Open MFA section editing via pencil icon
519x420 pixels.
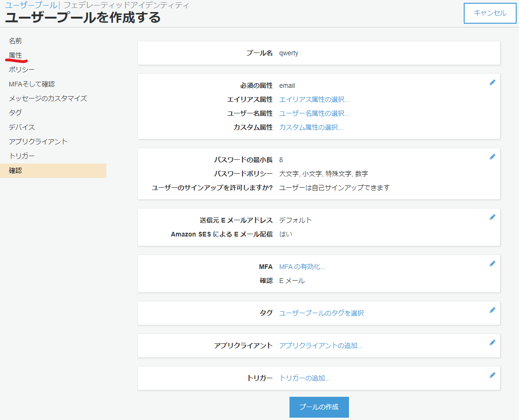(x=493, y=263)
